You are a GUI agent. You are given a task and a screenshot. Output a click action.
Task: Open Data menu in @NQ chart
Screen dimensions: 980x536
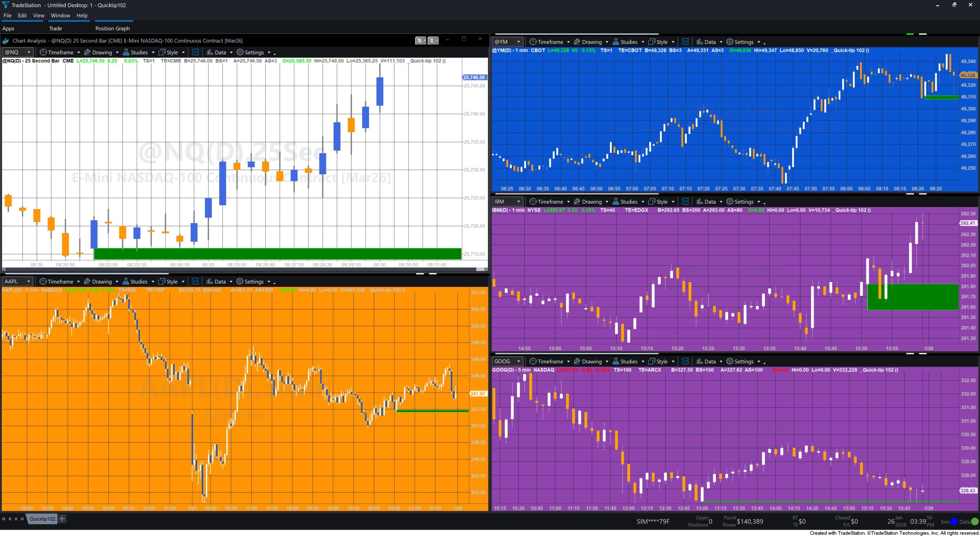(219, 52)
